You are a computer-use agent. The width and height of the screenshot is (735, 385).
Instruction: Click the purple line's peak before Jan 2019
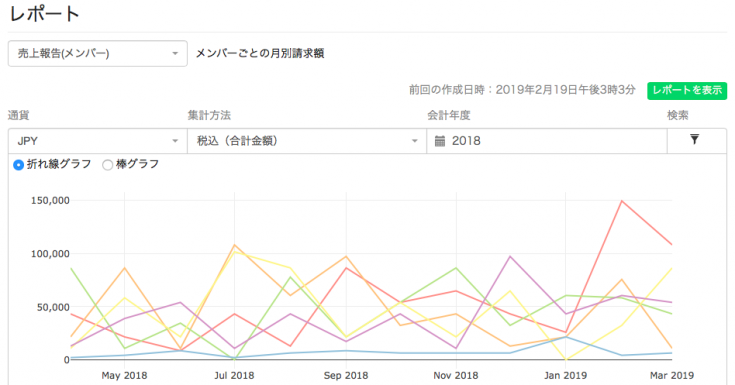pos(510,257)
